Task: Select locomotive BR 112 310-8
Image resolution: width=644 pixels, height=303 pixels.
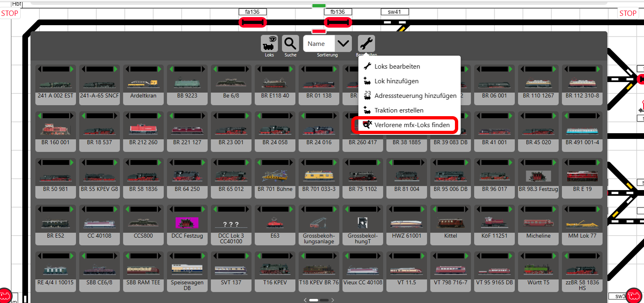Action: pos(583,85)
